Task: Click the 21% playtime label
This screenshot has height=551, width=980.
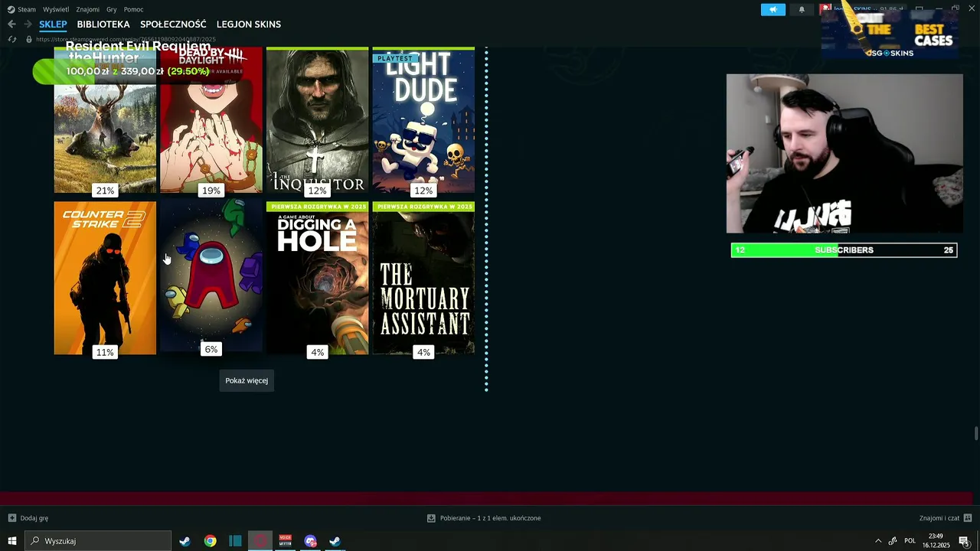Action: pos(105,191)
